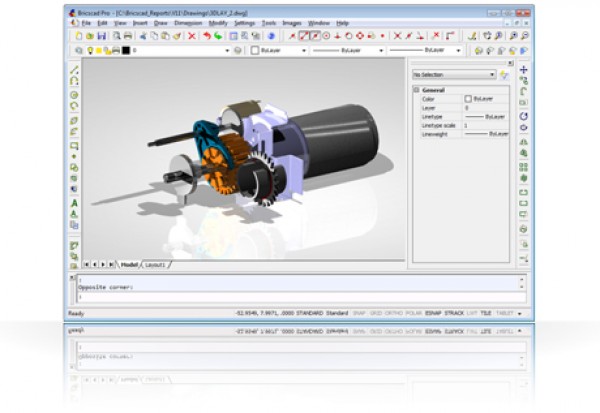Open the Modify menu
The height and width of the screenshot is (413, 600).
click(x=218, y=21)
